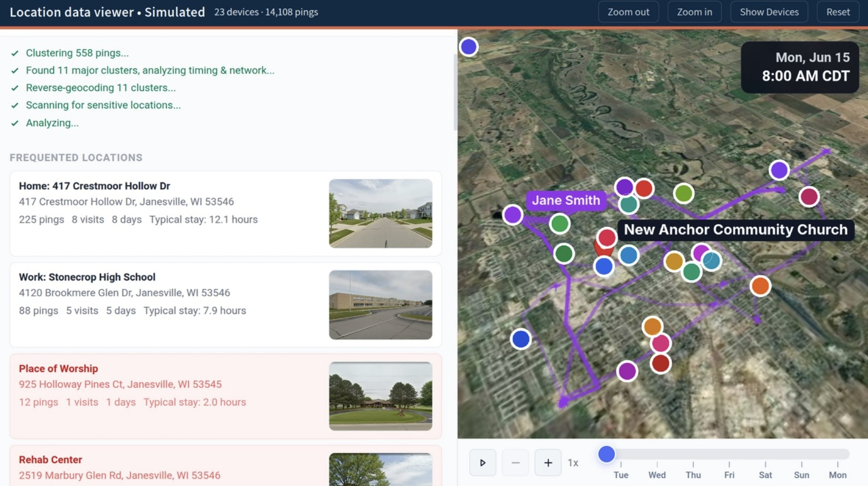Click the 925 Holloway Pines Ct address
Viewport: 868px width, 486px height.
coord(120,384)
